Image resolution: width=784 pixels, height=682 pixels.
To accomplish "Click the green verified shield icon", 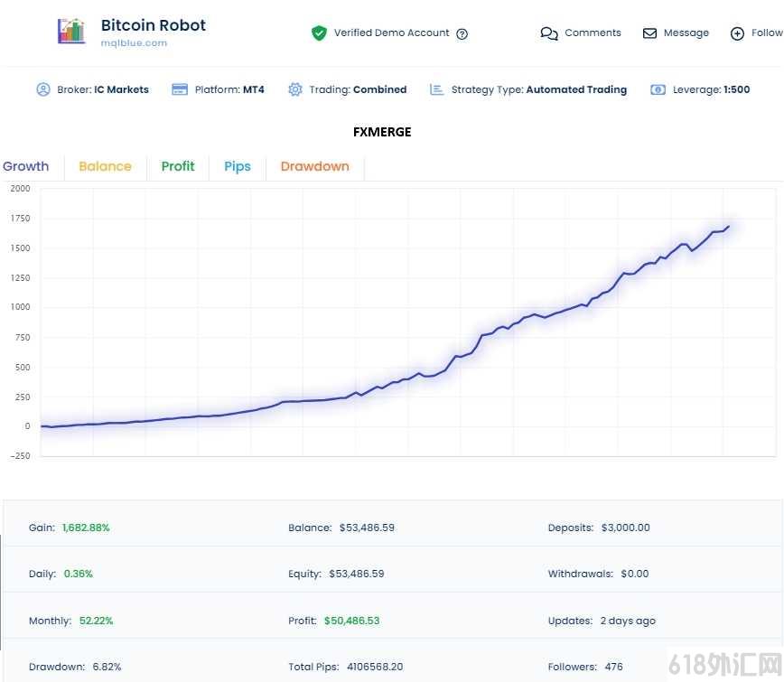I will (319, 33).
